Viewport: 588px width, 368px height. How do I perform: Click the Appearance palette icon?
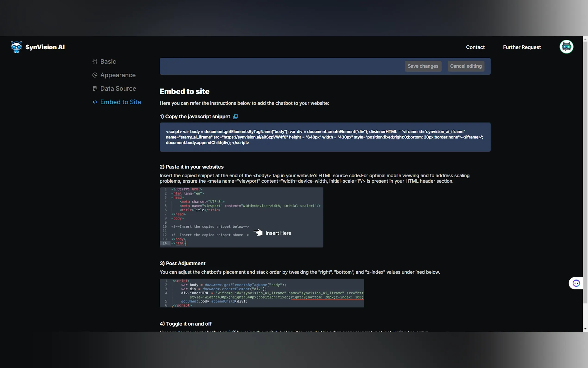[x=95, y=75]
